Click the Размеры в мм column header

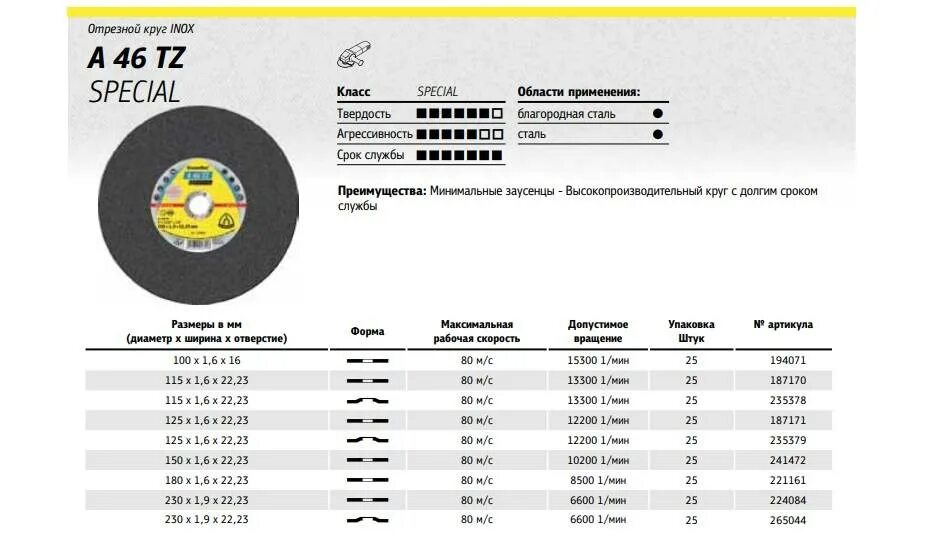[x=207, y=332]
